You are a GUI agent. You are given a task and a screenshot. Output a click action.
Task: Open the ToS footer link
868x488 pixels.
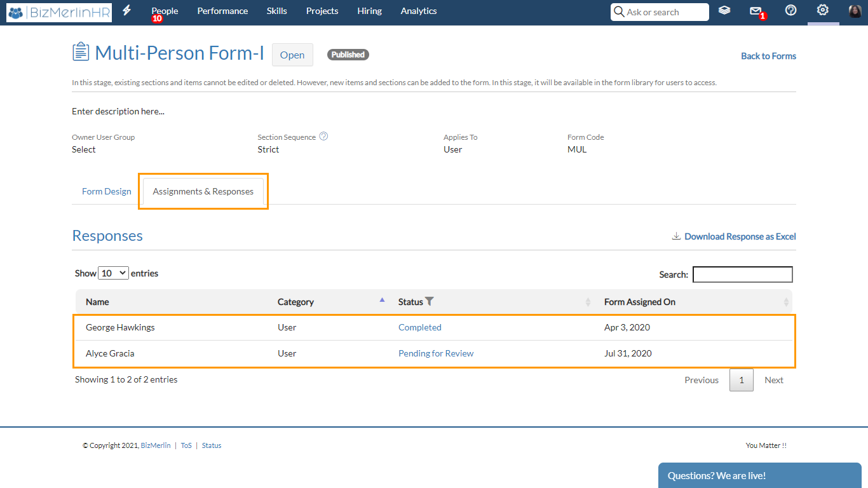(186, 445)
